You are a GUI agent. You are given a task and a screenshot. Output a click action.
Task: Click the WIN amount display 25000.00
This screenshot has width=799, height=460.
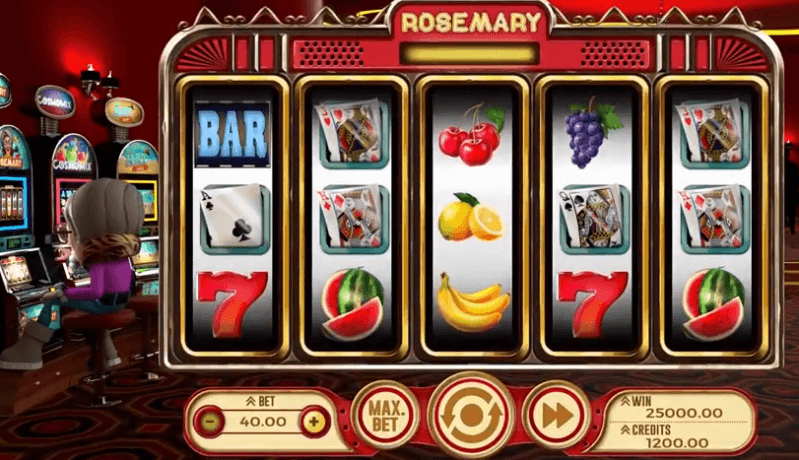(684, 413)
